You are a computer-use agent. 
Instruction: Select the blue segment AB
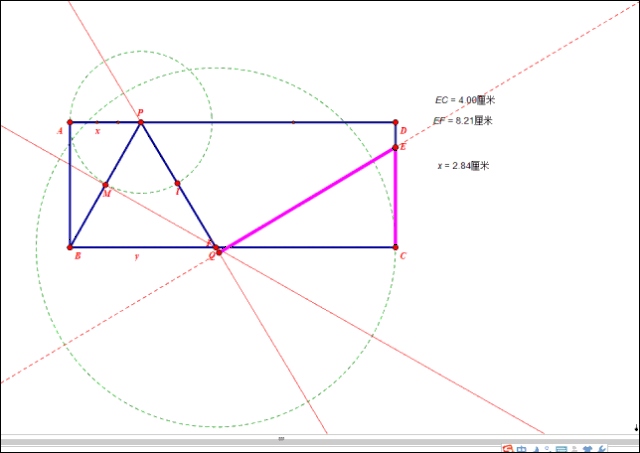(x=70, y=184)
